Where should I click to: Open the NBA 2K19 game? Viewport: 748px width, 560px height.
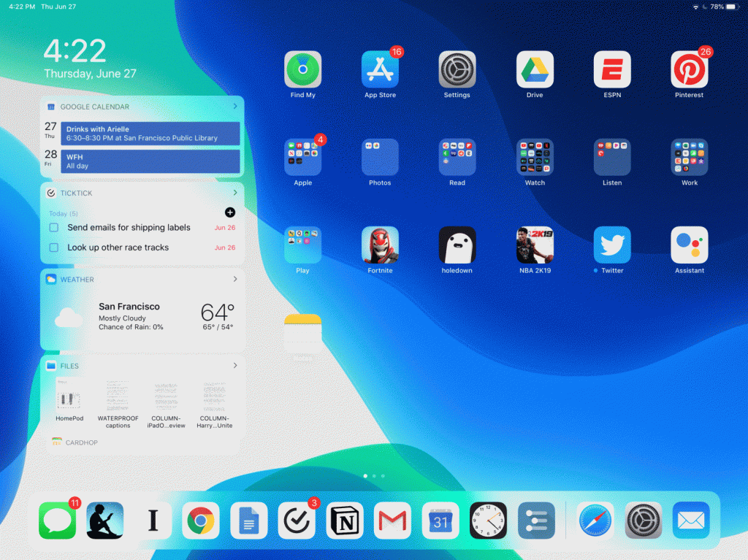534,245
